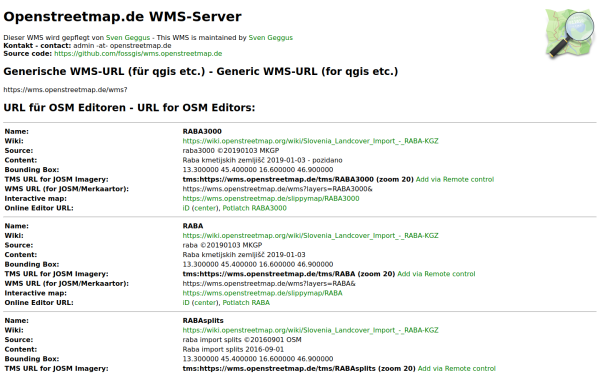Open iD editor link in RABA section
The image size is (600, 375).
(186, 303)
